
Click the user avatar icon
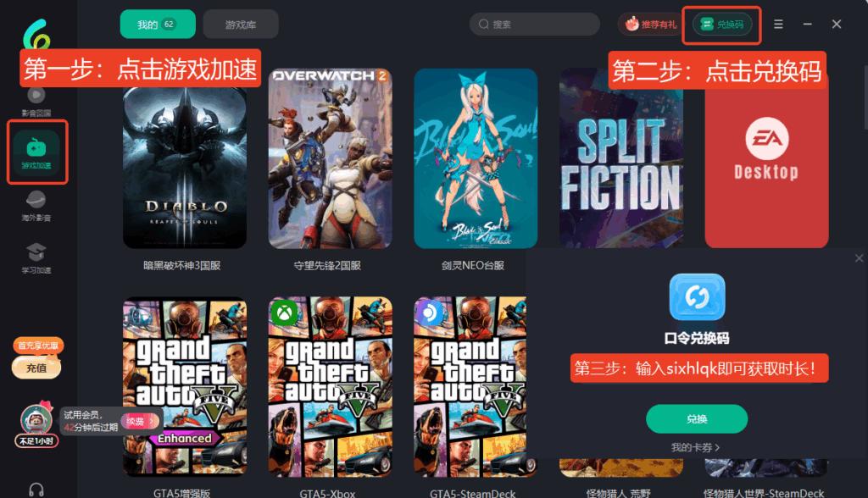(x=36, y=419)
